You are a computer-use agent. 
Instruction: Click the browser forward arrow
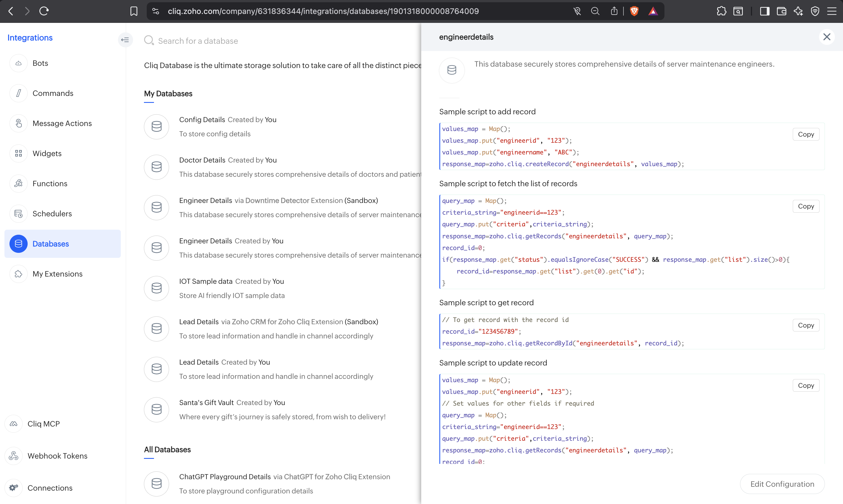click(27, 11)
